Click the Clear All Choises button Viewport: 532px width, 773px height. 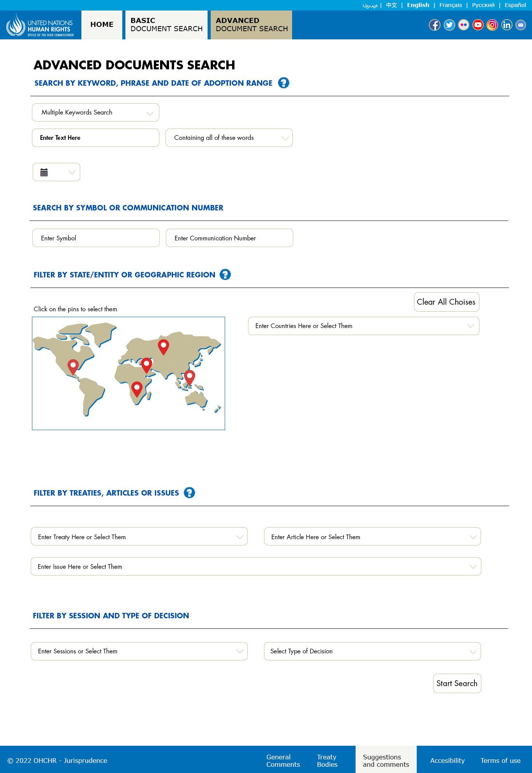[x=446, y=302]
